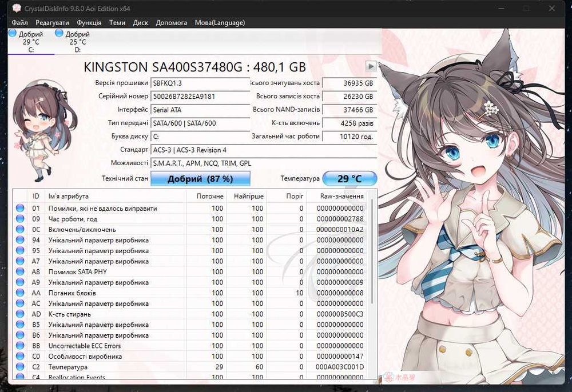Screen dimensions: 572x392
Task: Click the status icon for attribute A7
Action: pyautogui.click(x=20, y=261)
